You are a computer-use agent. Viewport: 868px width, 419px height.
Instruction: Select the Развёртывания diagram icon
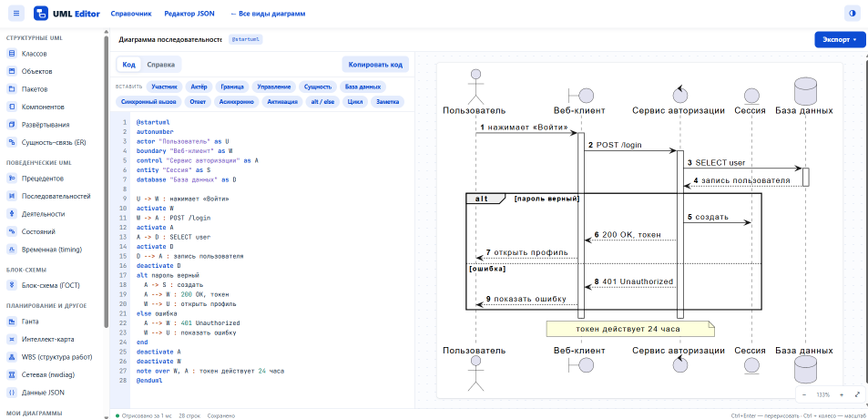(12, 125)
